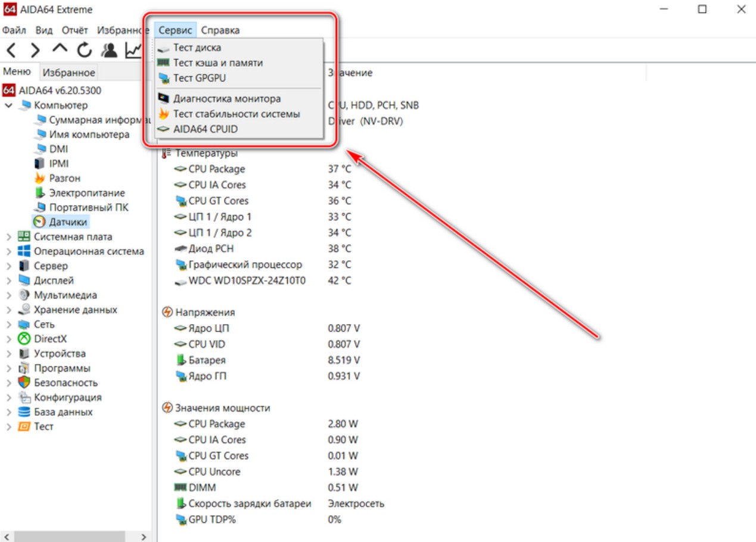Expand the Программы tree node
Image resolution: width=756 pixels, height=542 pixels.
pos(8,368)
